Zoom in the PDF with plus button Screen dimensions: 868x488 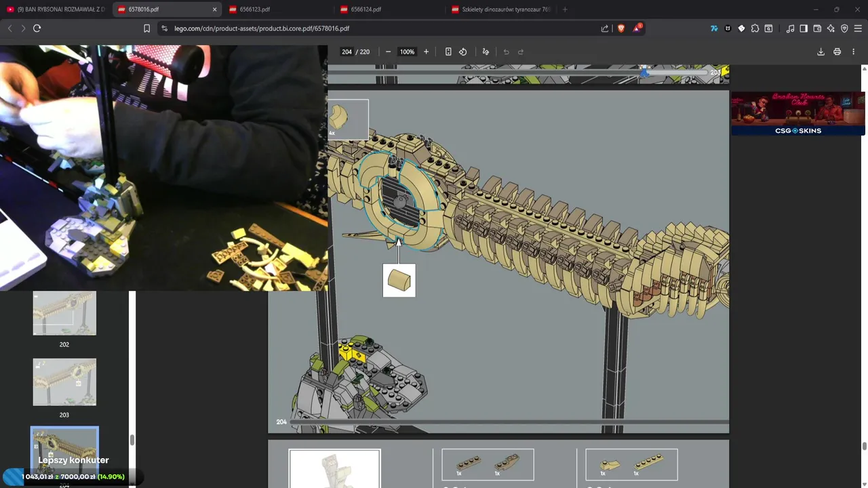(x=426, y=52)
